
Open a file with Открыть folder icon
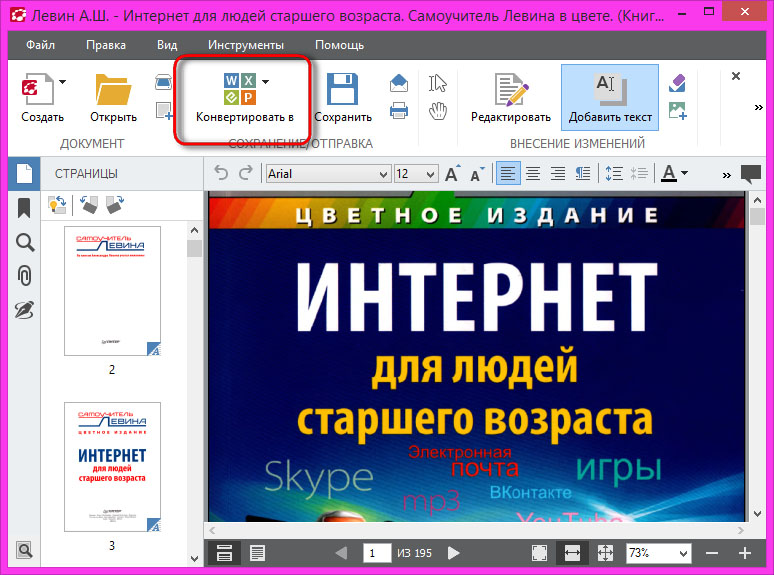pyautogui.click(x=113, y=89)
